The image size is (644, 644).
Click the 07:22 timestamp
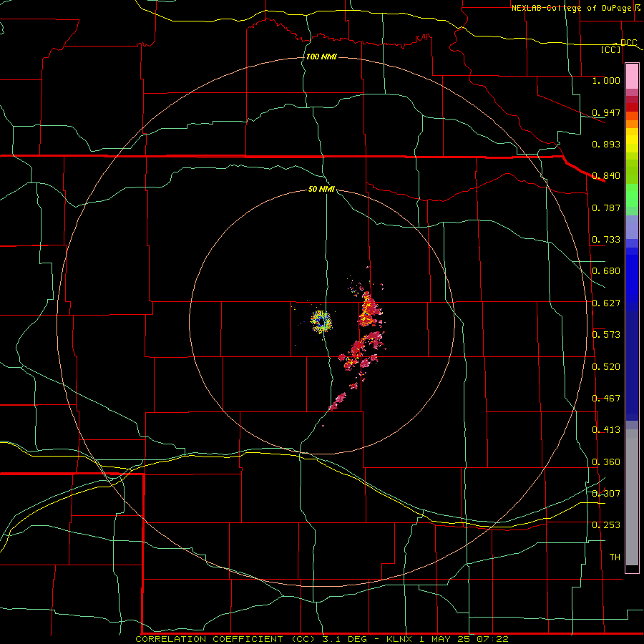tap(492, 639)
